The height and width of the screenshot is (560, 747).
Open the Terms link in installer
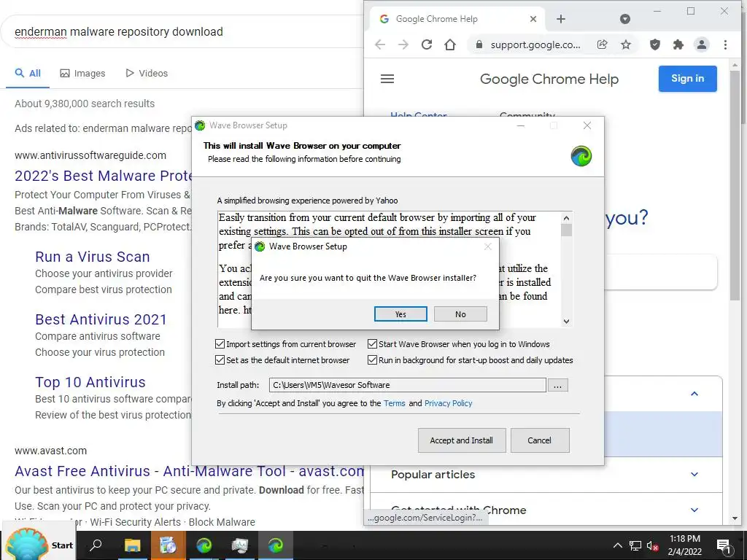point(395,403)
